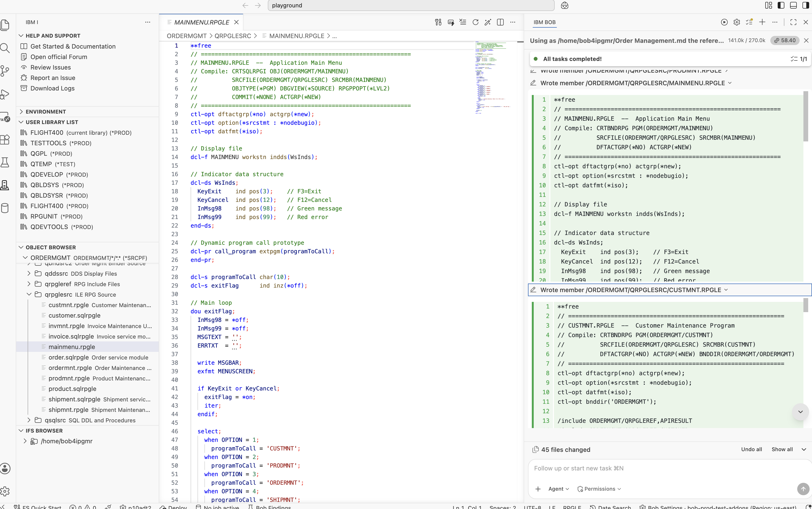Click the add context plus icon below the chat input
812x509 pixels.
538,489
